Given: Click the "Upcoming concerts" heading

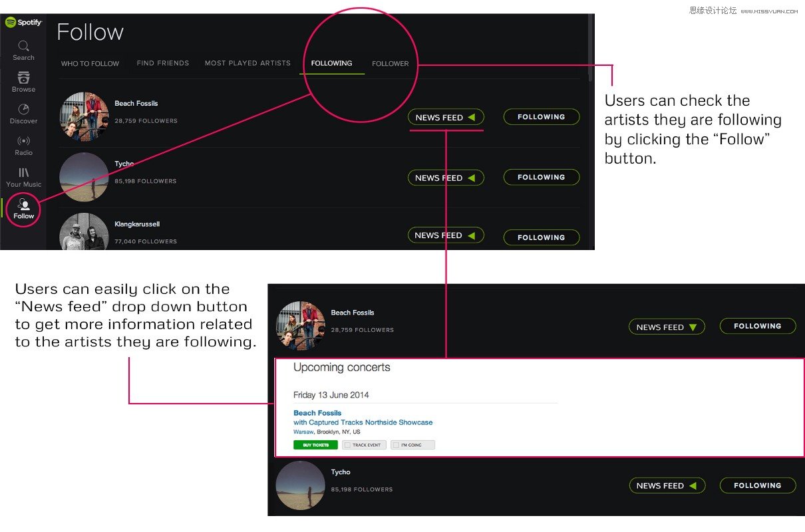Looking at the screenshot, I should click(342, 367).
